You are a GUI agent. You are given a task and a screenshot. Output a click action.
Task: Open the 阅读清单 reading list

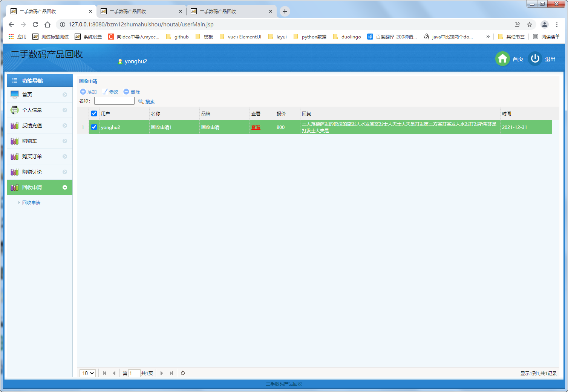click(546, 37)
